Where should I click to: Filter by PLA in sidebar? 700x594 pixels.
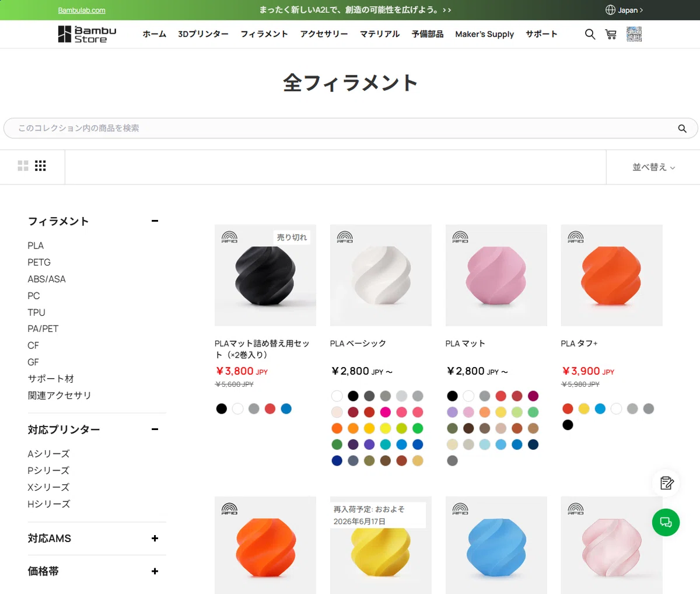[x=36, y=246]
